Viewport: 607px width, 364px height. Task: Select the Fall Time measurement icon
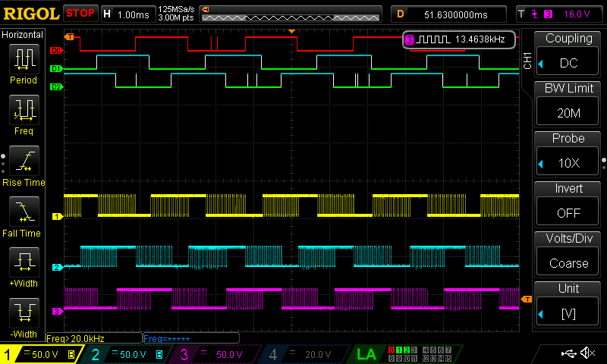(24, 212)
